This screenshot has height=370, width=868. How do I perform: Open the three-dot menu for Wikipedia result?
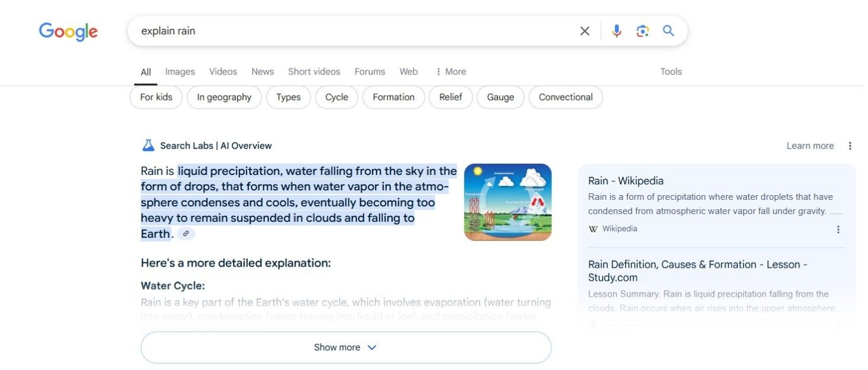[x=838, y=229]
